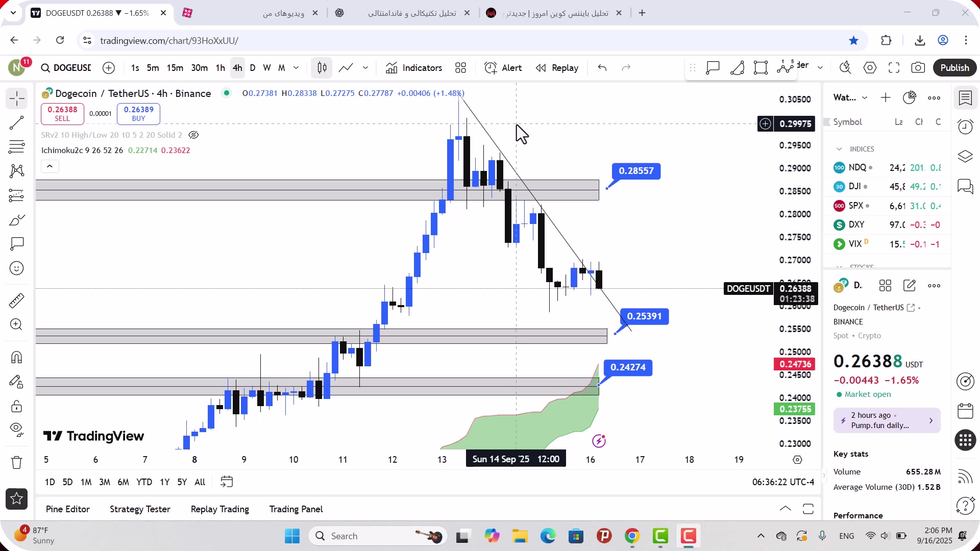
Task: Open the chart patterns tool group
Action: (17, 171)
